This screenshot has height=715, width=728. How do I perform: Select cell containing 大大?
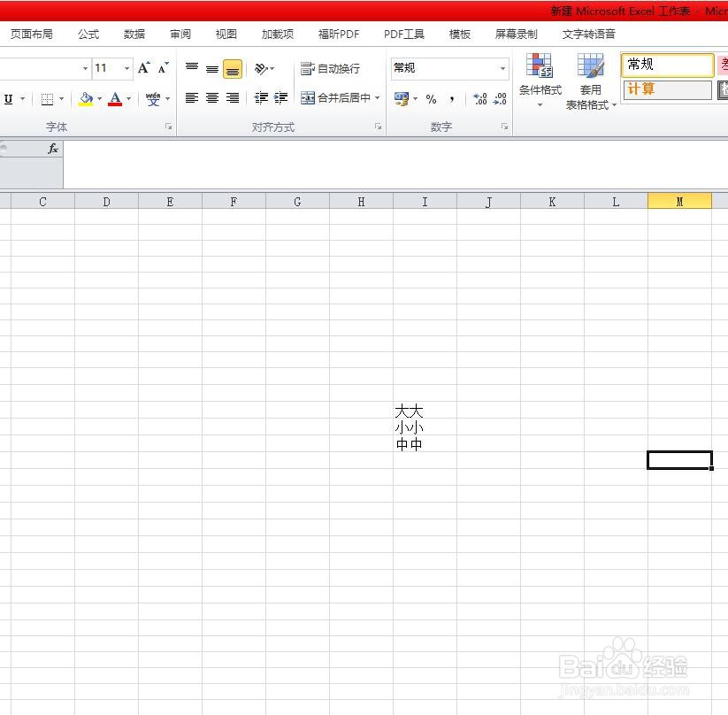pyautogui.click(x=425, y=411)
